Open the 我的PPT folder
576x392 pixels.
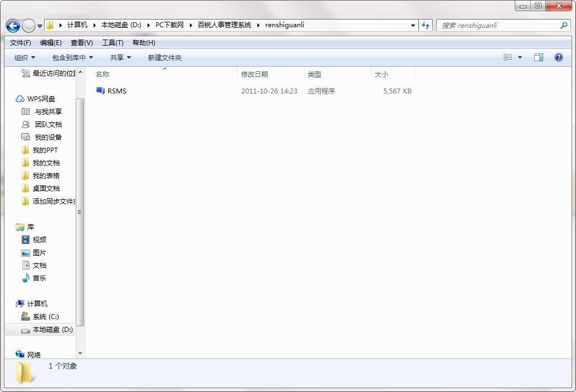coord(40,150)
